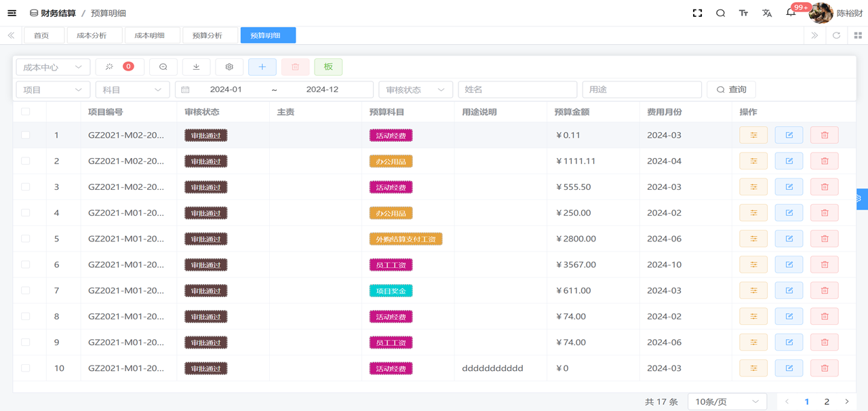Viewport: 868px width, 411px height.
Task: Go to page 2 of results
Action: coord(827,402)
